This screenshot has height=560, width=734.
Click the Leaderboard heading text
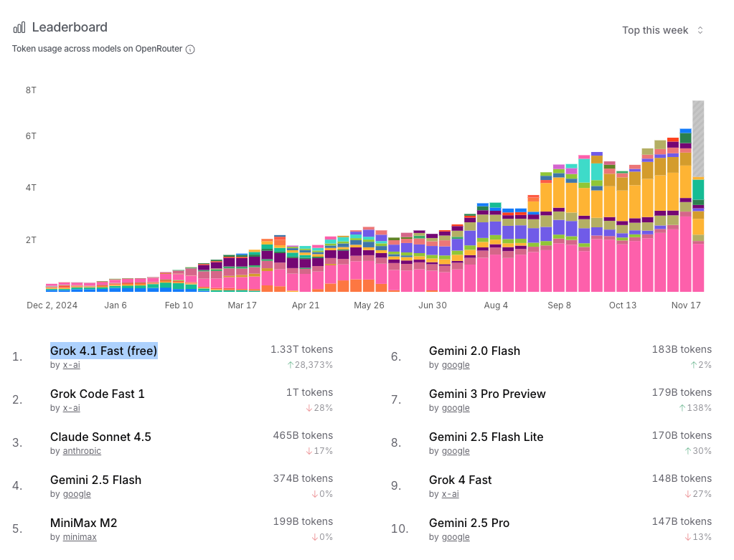click(70, 27)
